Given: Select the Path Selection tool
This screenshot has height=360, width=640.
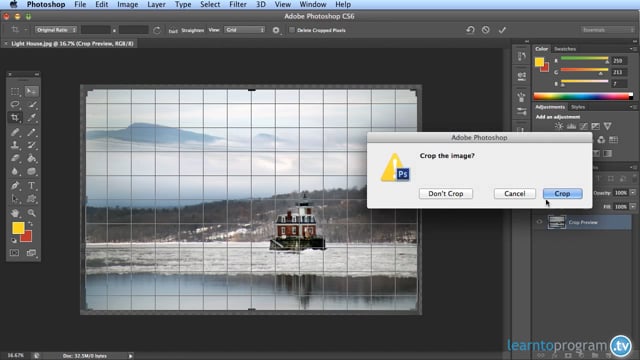Looking at the screenshot, I should tap(15, 199).
